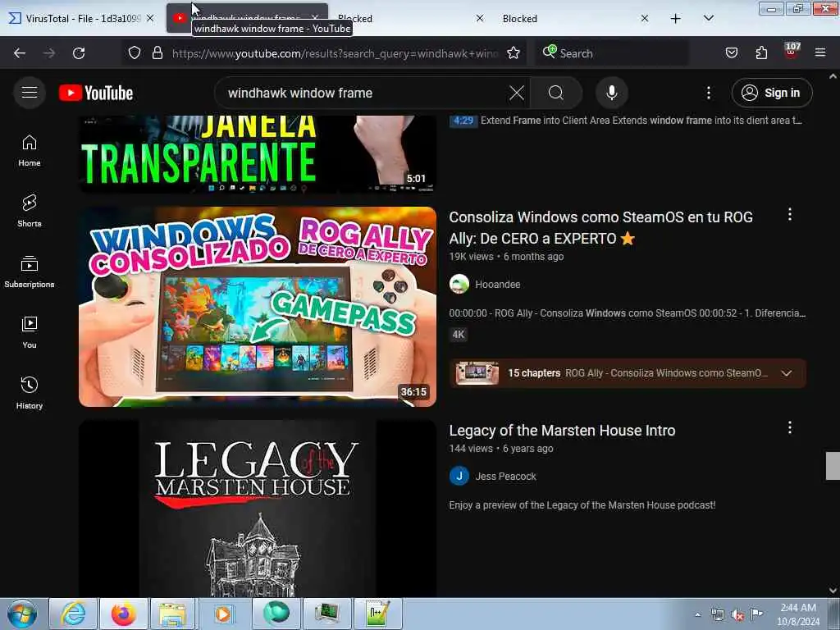
Task: Open the Jess Peacock J avatar
Action: click(x=459, y=477)
